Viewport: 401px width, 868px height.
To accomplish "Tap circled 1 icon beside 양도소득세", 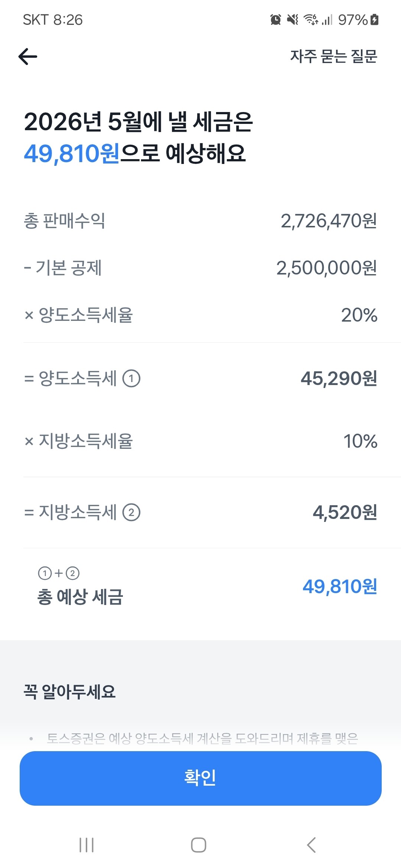I will click(131, 379).
